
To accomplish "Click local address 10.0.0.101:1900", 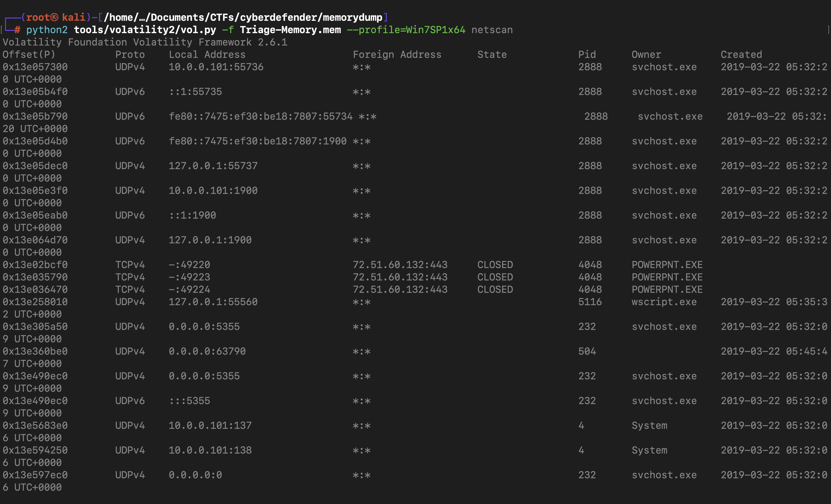I will pyautogui.click(x=213, y=190).
